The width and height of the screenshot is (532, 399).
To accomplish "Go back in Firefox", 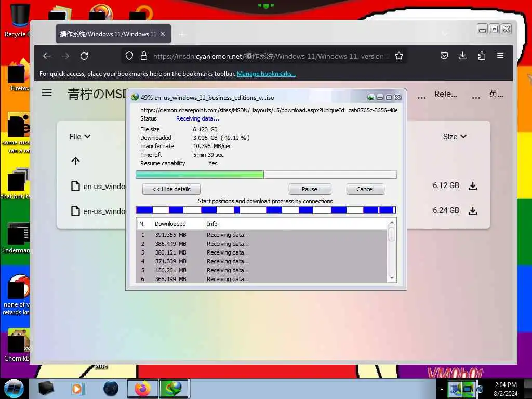I will (47, 56).
